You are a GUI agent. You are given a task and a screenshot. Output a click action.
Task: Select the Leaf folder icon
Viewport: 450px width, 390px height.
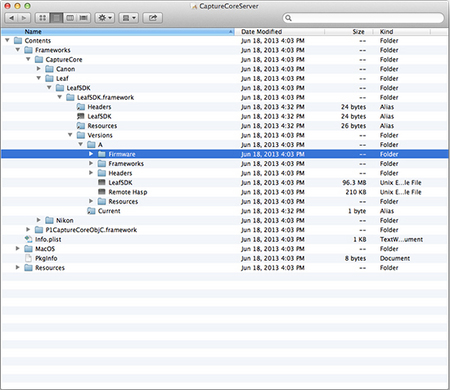pos(49,78)
